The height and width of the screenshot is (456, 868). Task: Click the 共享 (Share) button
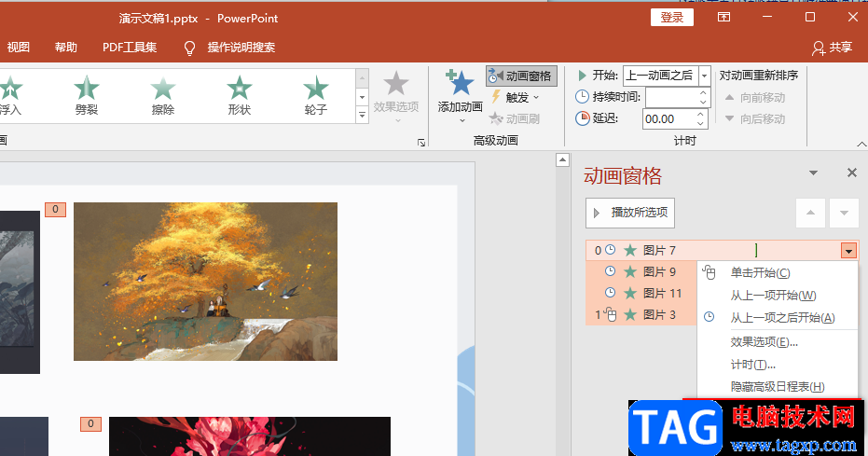(832, 48)
